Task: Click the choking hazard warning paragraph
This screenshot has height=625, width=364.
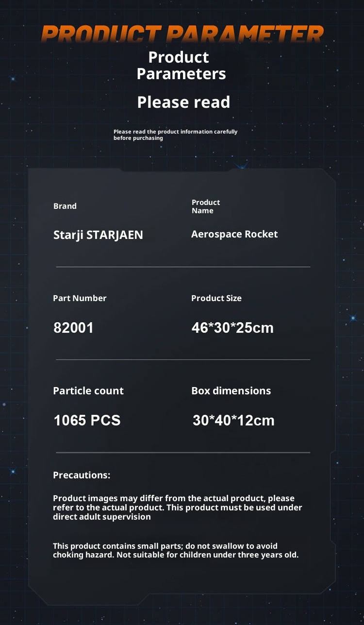Action: pos(176,550)
